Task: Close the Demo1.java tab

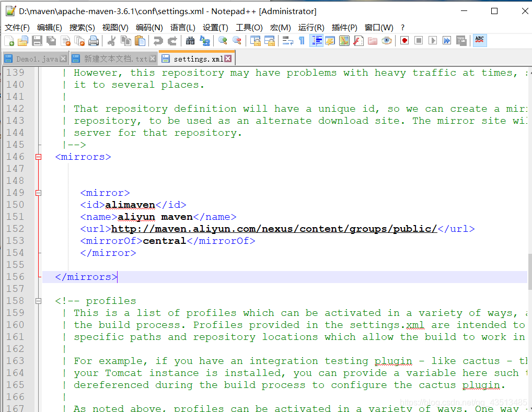Action: tap(63, 58)
